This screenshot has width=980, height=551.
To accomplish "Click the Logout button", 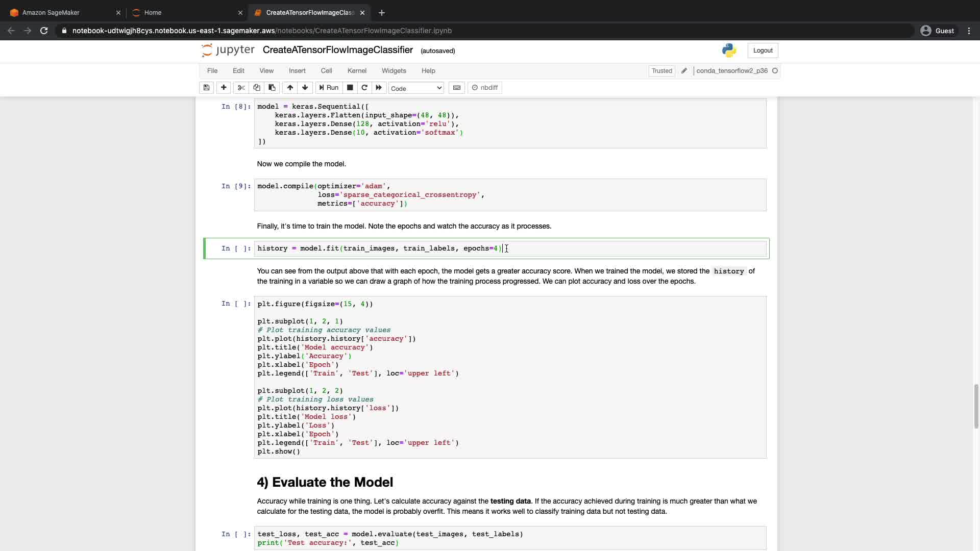I will (763, 51).
